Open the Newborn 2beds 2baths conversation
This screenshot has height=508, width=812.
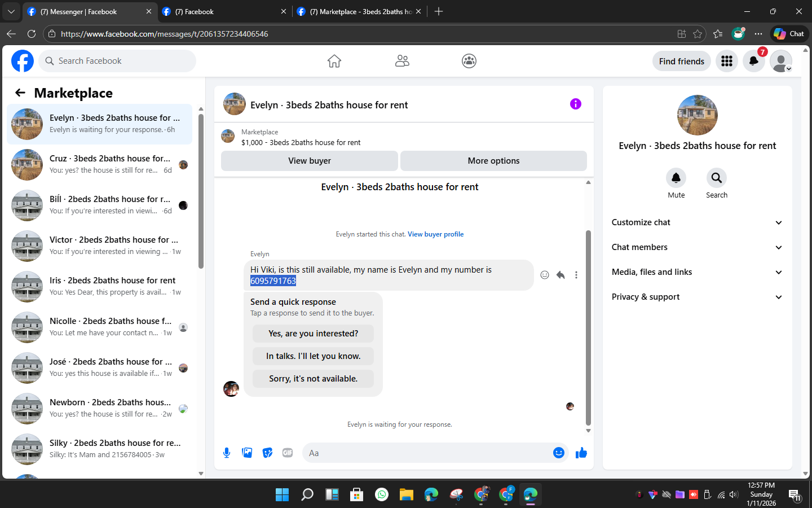pos(99,409)
